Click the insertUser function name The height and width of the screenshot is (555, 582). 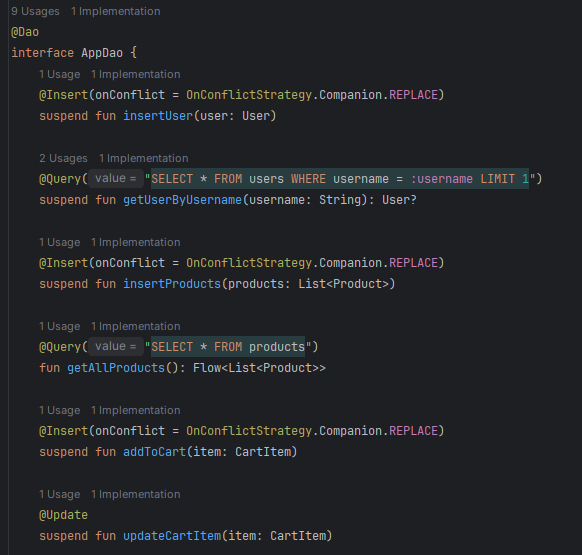[x=158, y=116]
